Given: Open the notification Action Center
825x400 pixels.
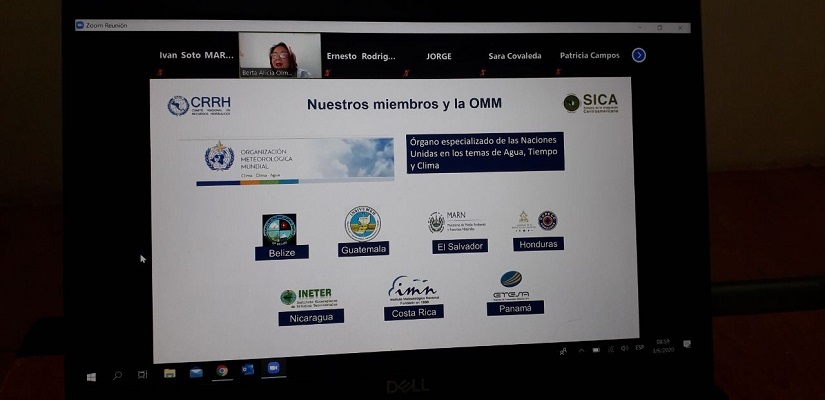Looking at the screenshot, I should tap(687, 344).
